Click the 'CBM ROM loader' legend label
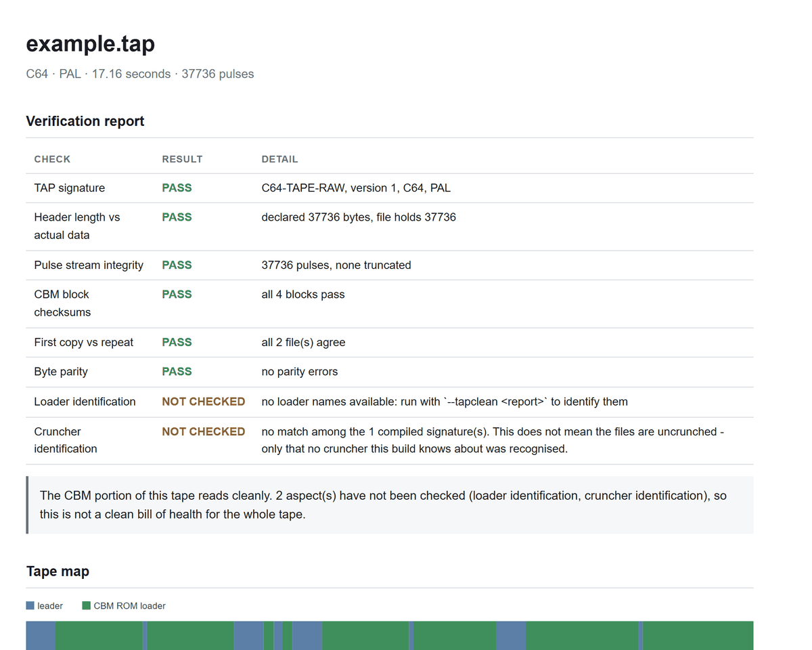Image resolution: width=812 pixels, height=650 pixels. (130, 606)
